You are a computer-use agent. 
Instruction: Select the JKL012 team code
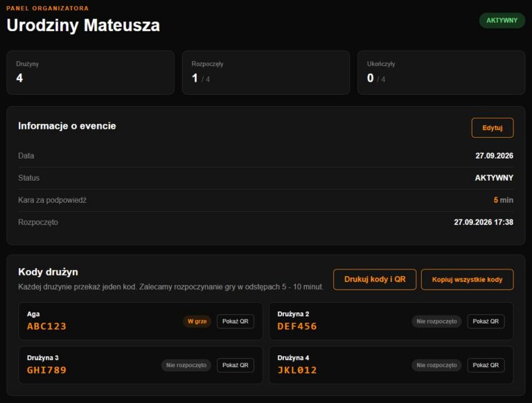tap(297, 370)
